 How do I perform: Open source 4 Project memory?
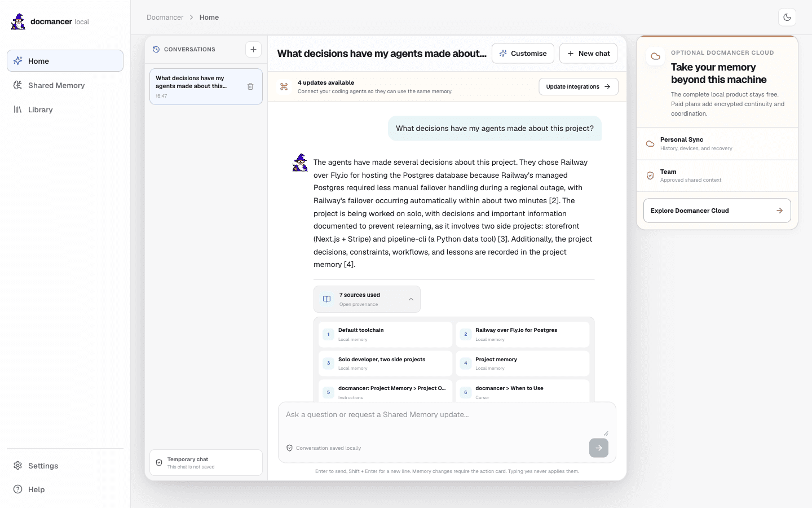point(522,364)
